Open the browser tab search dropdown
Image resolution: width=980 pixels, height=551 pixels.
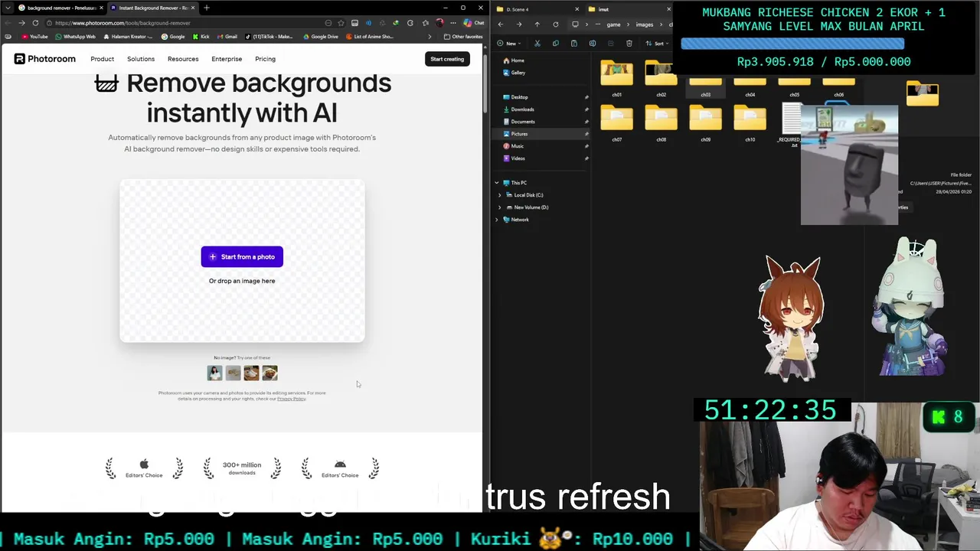click(x=8, y=8)
